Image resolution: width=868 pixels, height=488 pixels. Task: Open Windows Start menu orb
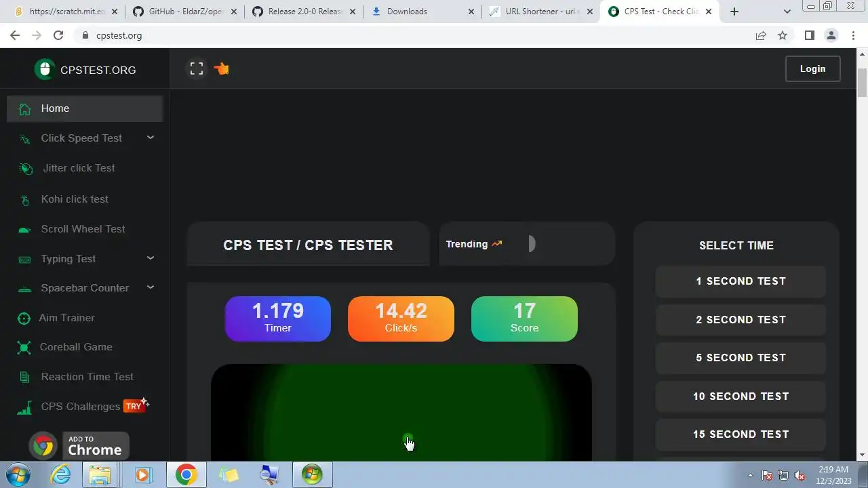18,474
